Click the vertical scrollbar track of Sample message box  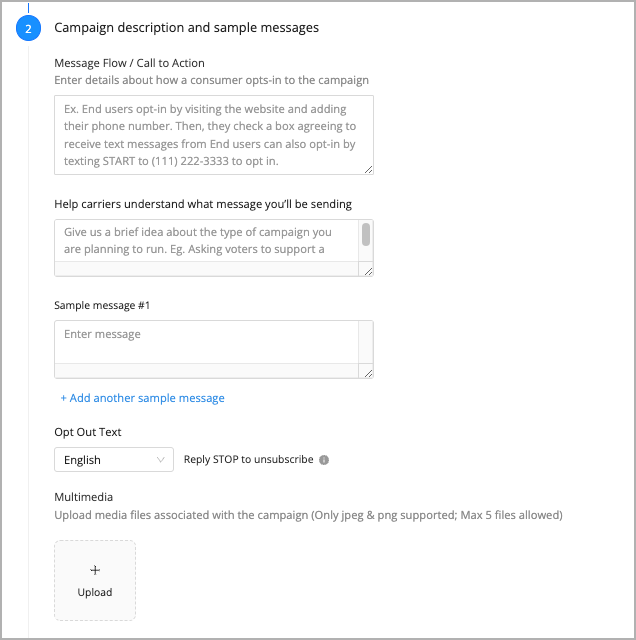click(366, 342)
